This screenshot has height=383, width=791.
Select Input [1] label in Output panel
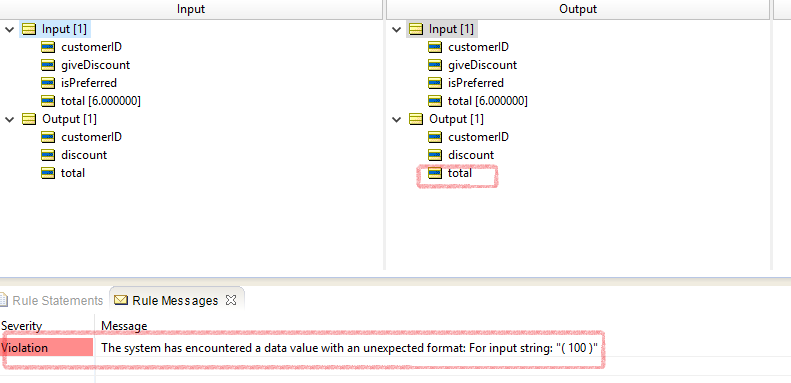tap(451, 29)
